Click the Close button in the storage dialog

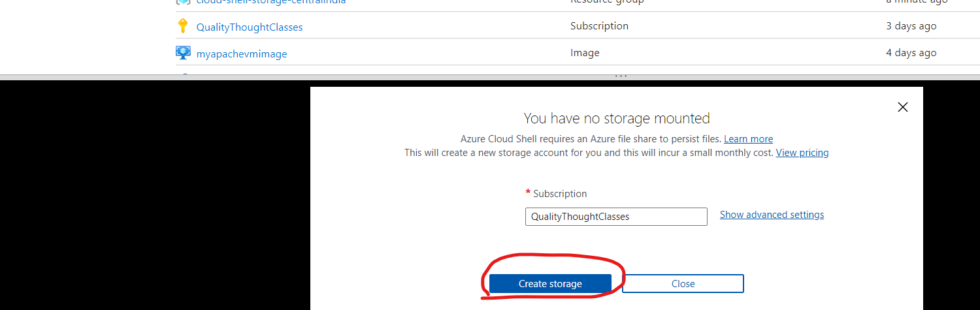click(x=683, y=284)
